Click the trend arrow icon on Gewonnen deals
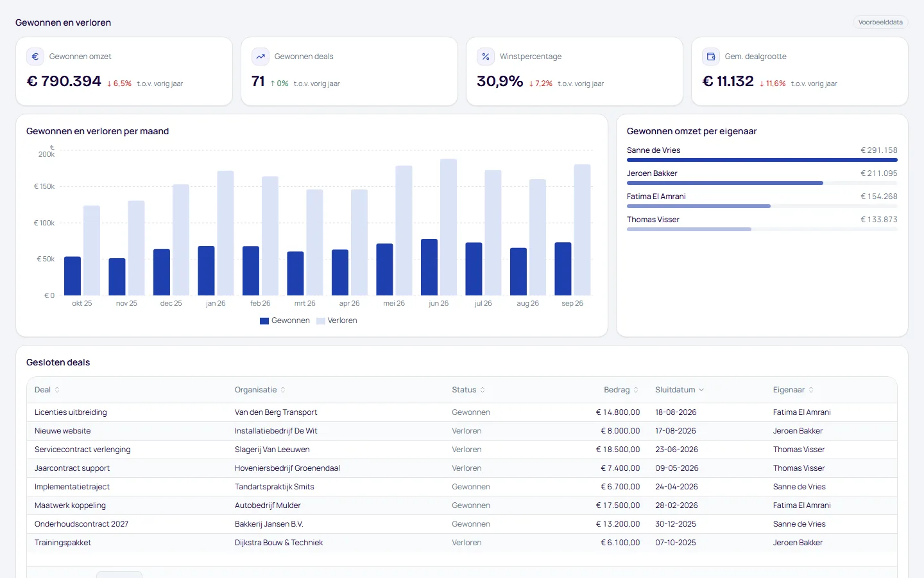Image resolution: width=924 pixels, height=578 pixels. [x=261, y=57]
